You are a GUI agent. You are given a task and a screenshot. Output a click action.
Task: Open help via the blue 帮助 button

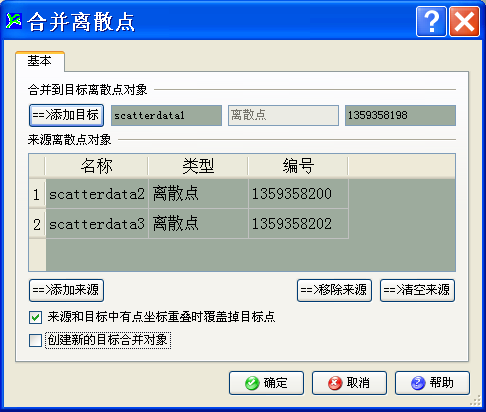tap(432, 383)
